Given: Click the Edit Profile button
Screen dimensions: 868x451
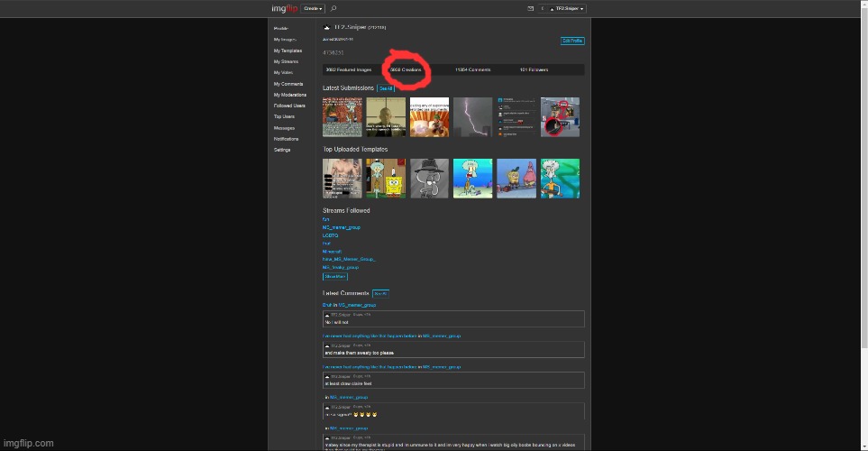Looking at the screenshot, I should pos(572,41).
